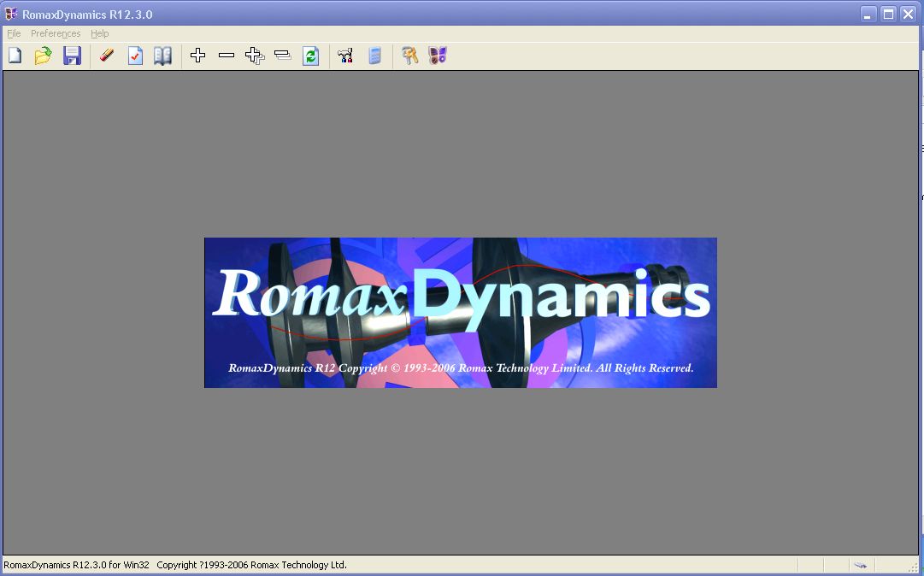Click the application icon in title bar
Viewport: 924px width, 576px height.
click(10, 14)
